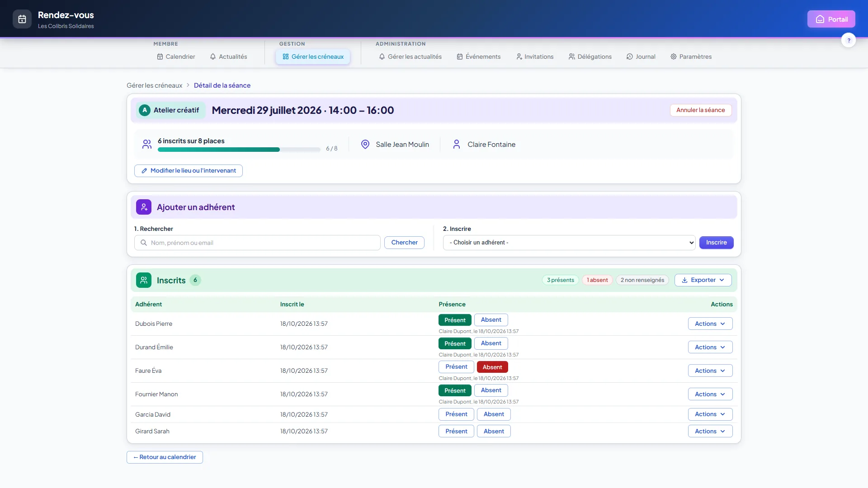Click the Rendez-vous calendar logo icon
The image size is (868, 488).
22,19
